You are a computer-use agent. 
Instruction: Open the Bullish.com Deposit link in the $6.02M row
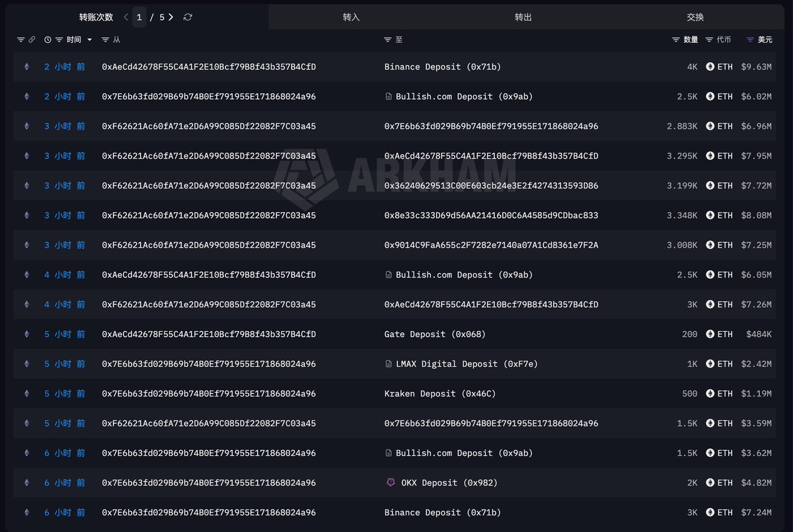[465, 96]
